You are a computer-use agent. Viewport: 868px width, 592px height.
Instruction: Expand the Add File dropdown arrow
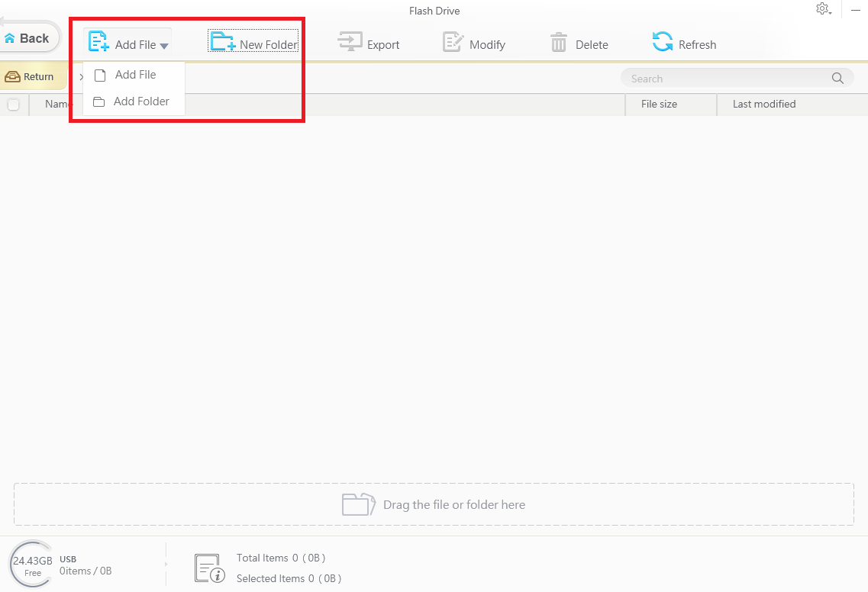164,46
